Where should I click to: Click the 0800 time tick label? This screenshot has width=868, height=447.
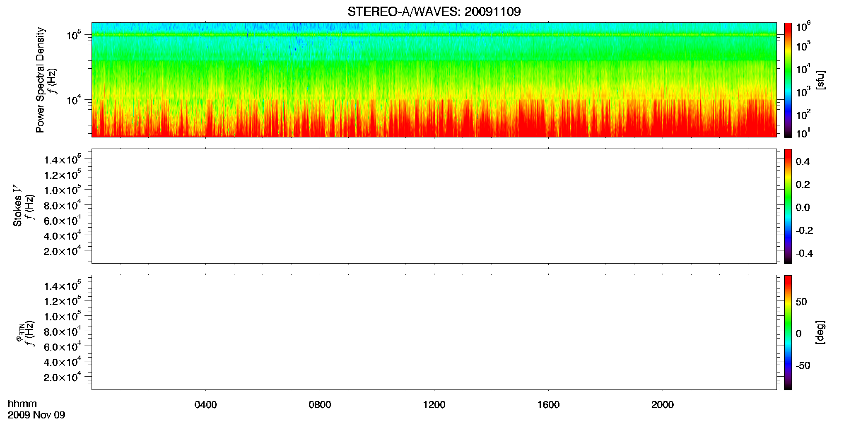pyautogui.click(x=320, y=405)
